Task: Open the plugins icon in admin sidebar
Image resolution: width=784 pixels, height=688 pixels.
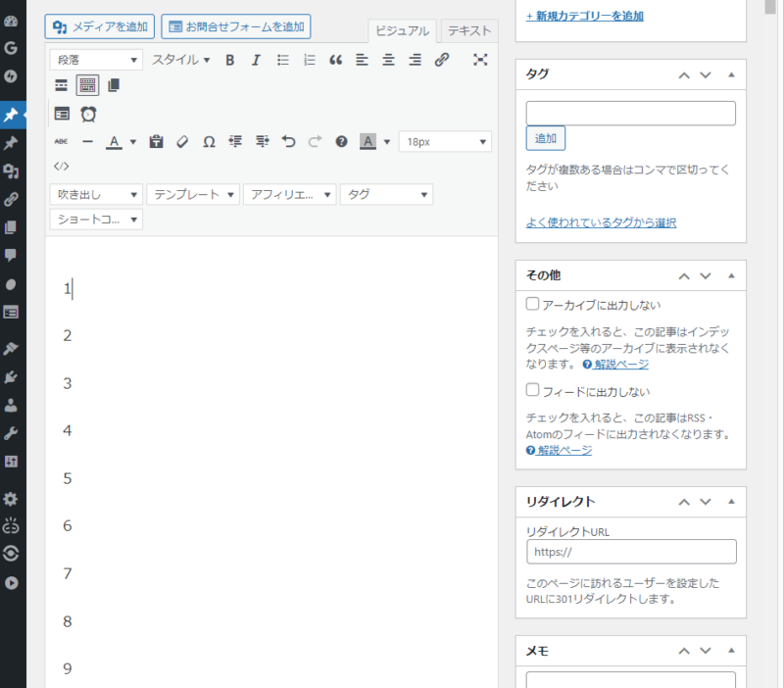Action: (x=11, y=377)
